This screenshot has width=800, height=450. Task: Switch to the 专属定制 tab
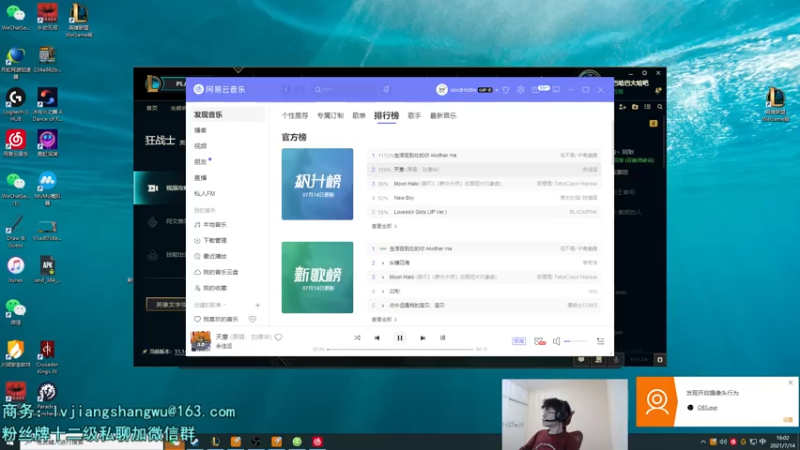[330, 116]
